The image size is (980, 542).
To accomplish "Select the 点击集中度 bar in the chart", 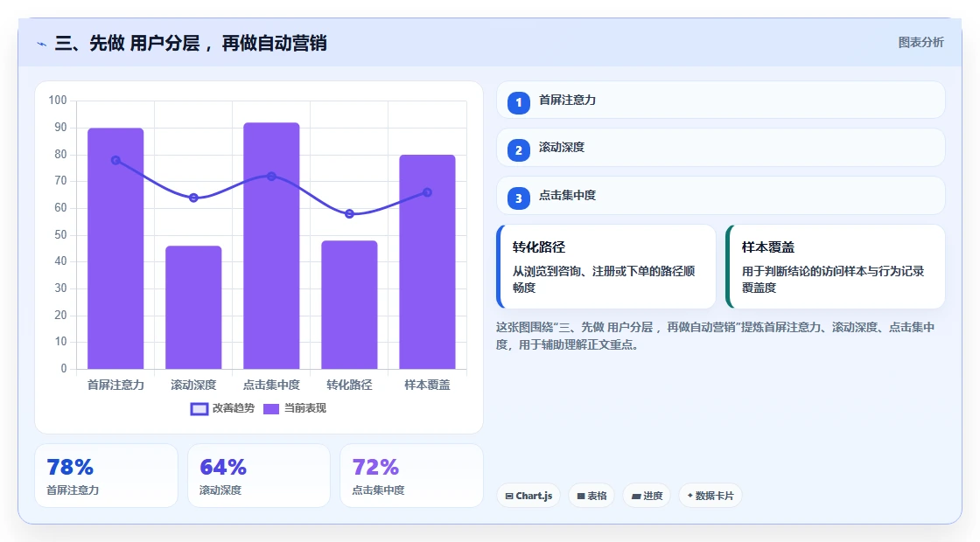I will (271, 246).
